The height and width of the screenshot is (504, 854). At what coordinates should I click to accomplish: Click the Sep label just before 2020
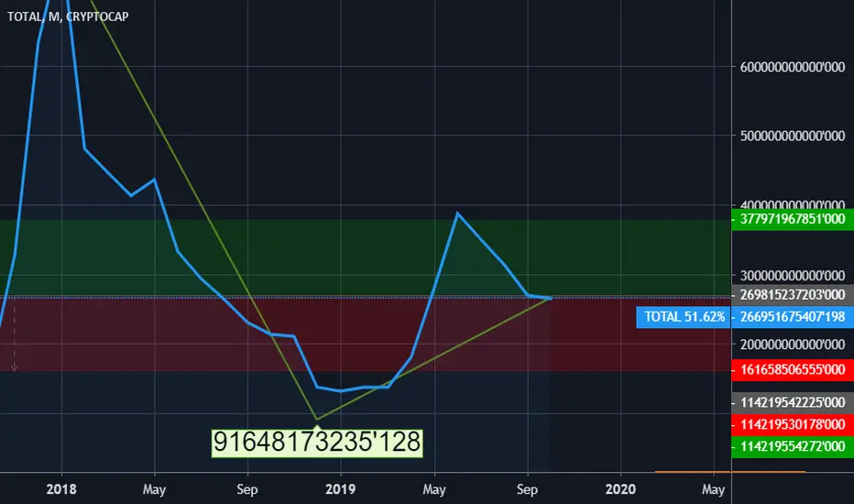coord(527,489)
